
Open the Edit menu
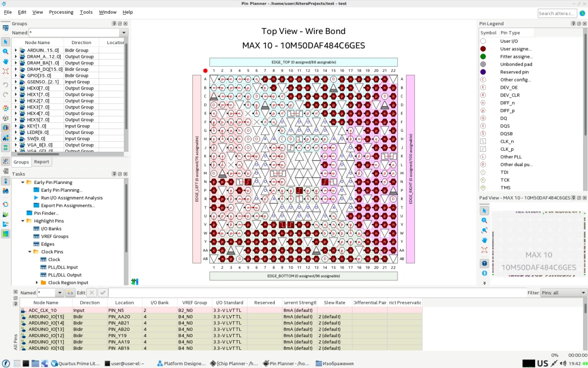pos(22,12)
